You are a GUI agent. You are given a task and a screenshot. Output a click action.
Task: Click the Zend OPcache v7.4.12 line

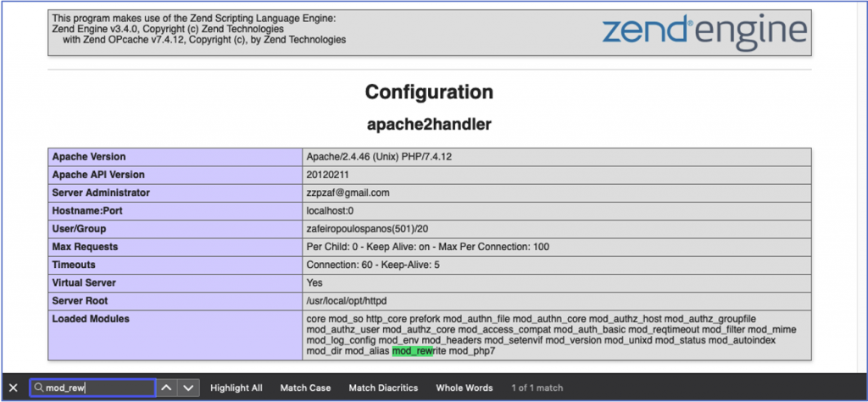point(204,39)
